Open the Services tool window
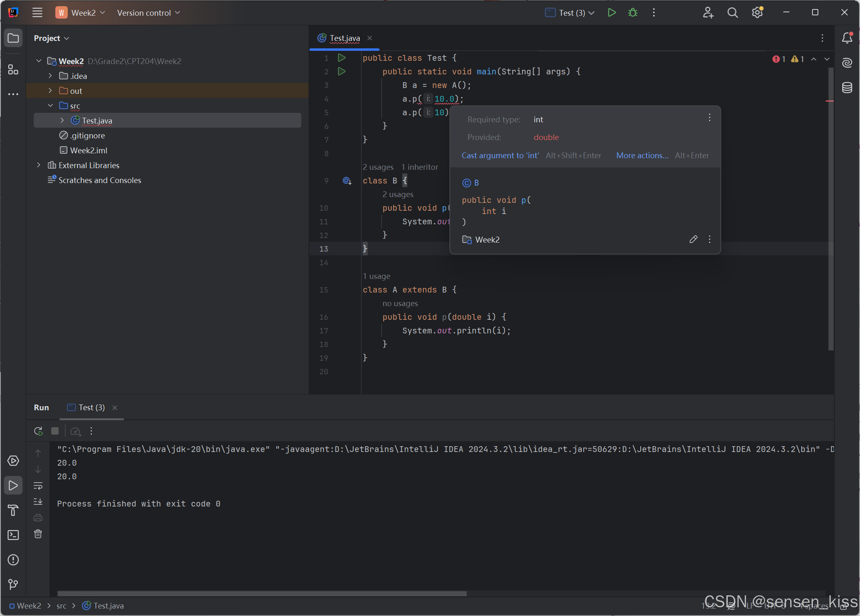The image size is (860, 616). tap(13, 461)
